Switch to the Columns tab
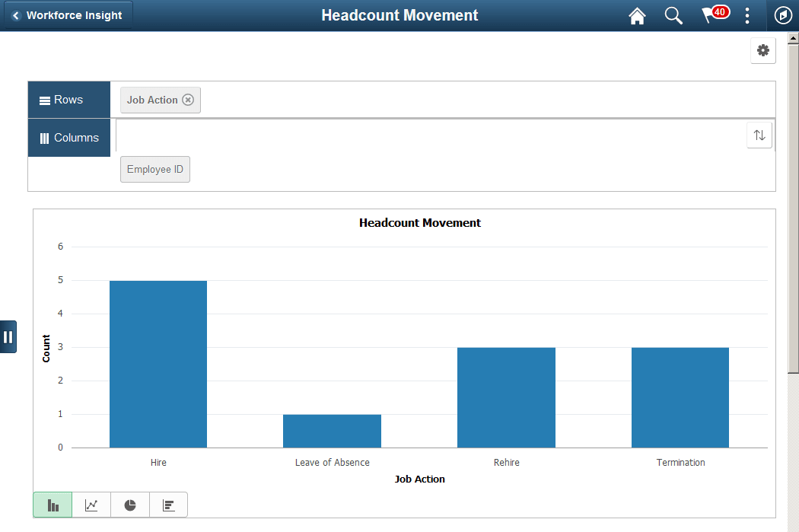Image resolution: width=799 pixels, height=532 pixels. 68,137
